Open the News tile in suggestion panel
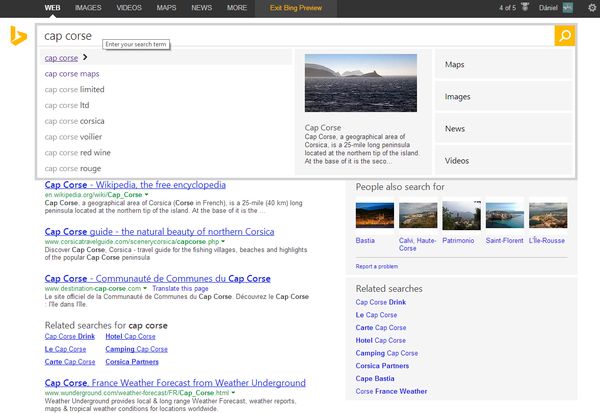 click(x=504, y=129)
